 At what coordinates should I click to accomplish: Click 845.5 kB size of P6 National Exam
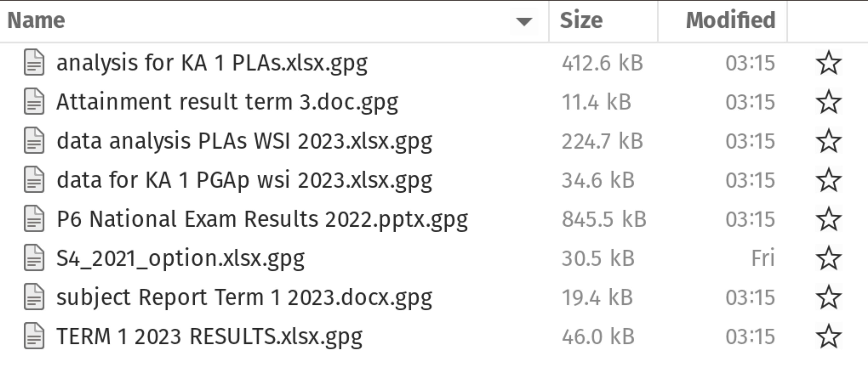coord(604,219)
